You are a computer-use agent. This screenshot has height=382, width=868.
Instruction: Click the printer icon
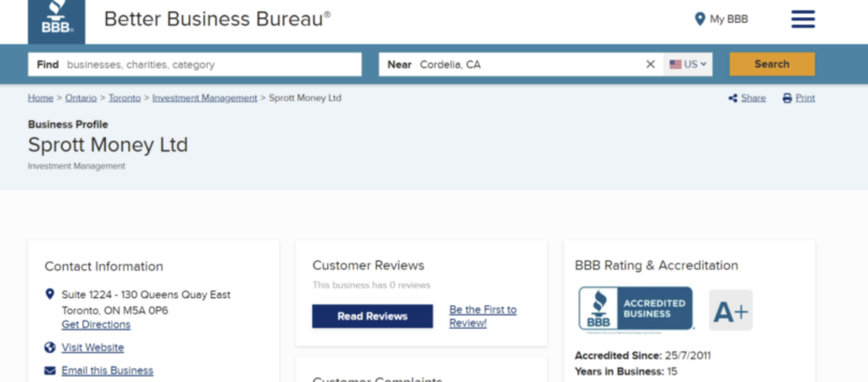[x=787, y=98]
